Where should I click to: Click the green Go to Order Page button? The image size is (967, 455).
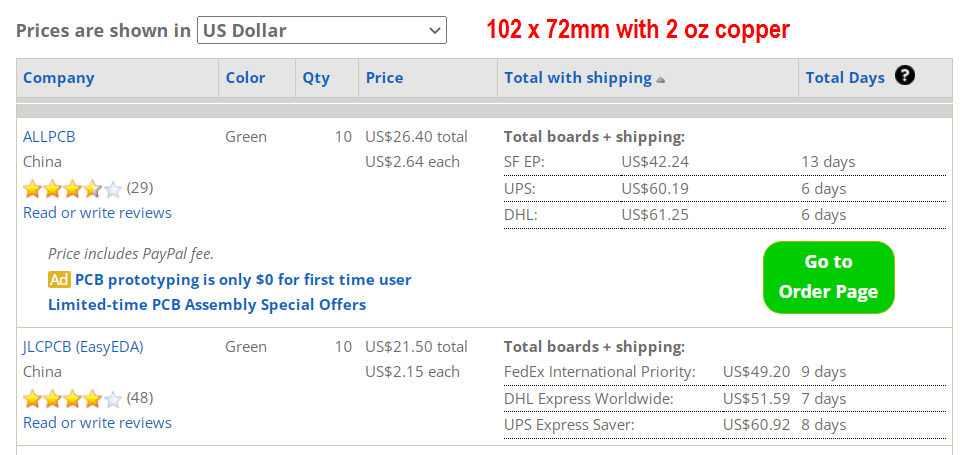pos(828,277)
